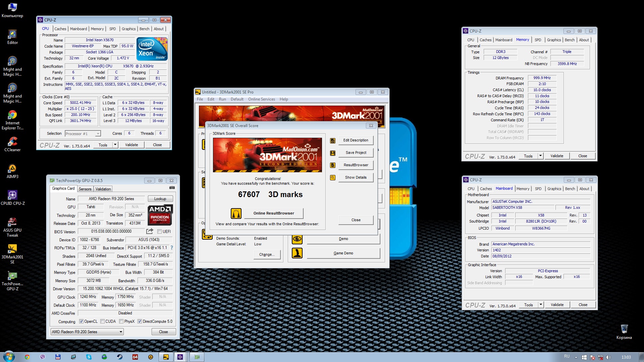
Task: Click the Lookup button in GPU-Z
Action: click(160, 199)
